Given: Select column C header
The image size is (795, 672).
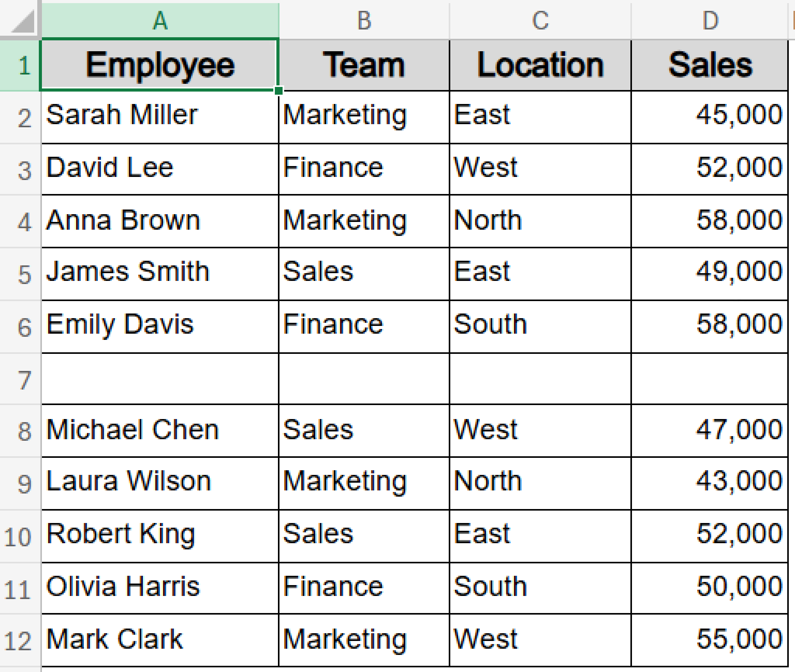Looking at the screenshot, I should coord(540,20).
